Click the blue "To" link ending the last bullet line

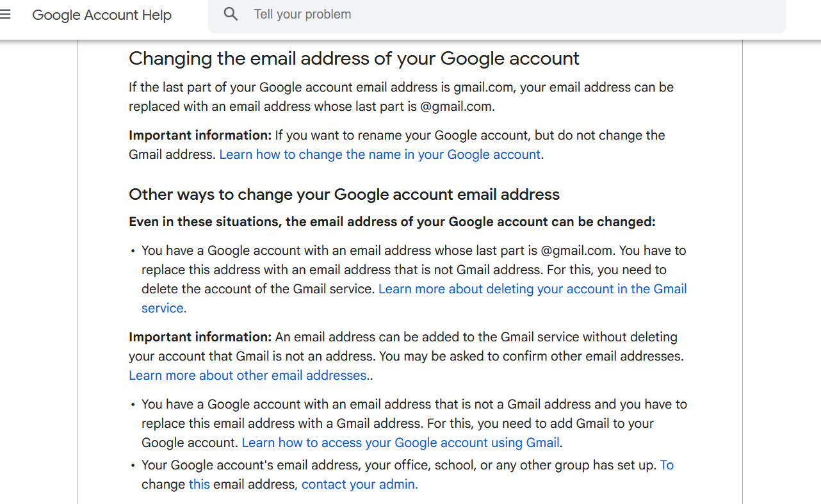click(667, 465)
